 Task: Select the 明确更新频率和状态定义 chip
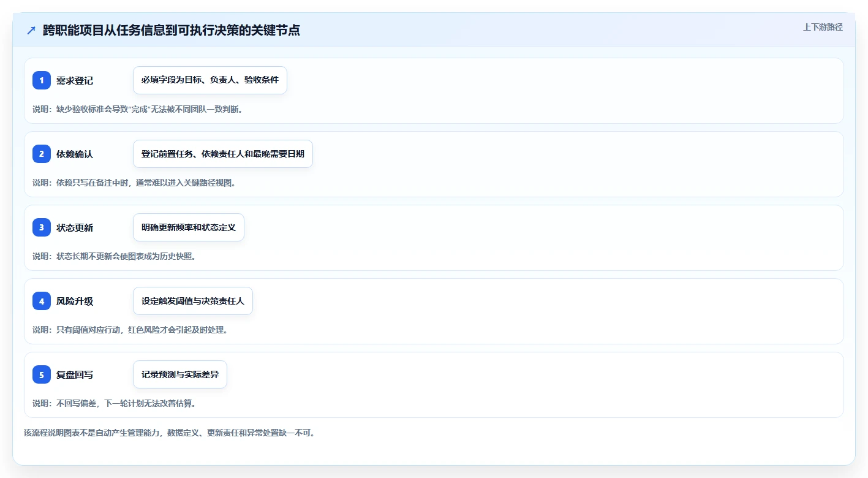pyautogui.click(x=189, y=227)
